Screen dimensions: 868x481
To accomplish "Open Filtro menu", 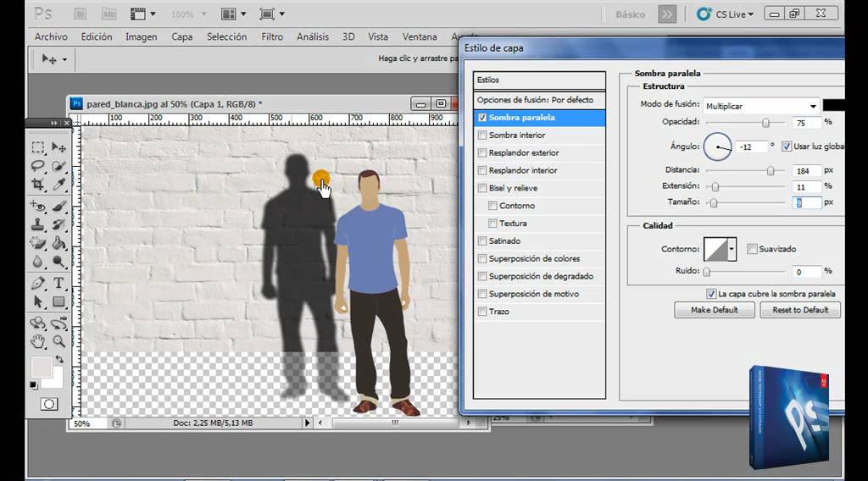I will tap(272, 36).
